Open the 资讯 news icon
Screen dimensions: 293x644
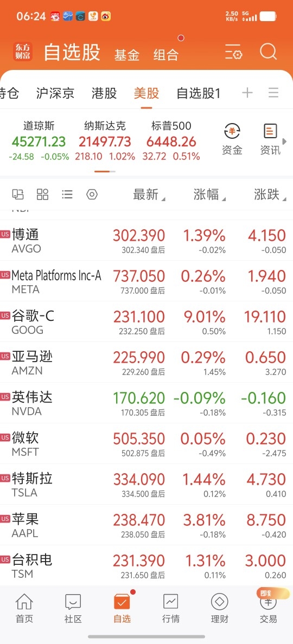click(x=270, y=140)
